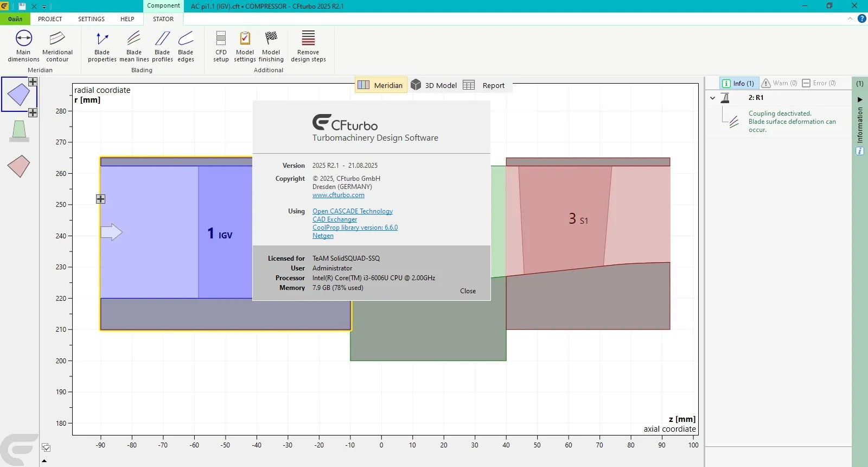Open Model finishing

[x=271, y=47]
